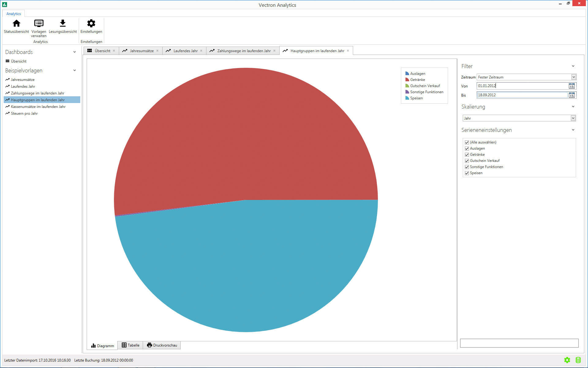The image size is (588, 368).
Task: Switch to the Laufendes Jahr tab
Action: (185, 51)
